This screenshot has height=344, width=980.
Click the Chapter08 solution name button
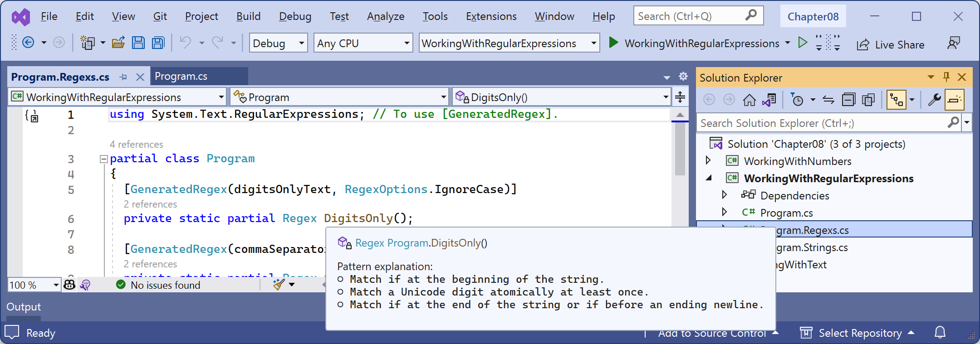[x=813, y=17]
